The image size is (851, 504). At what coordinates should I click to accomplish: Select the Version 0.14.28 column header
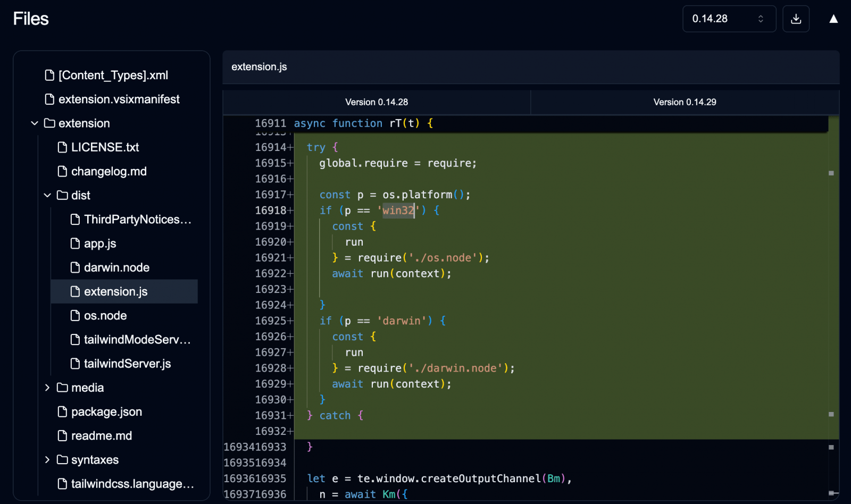pyautogui.click(x=377, y=102)
